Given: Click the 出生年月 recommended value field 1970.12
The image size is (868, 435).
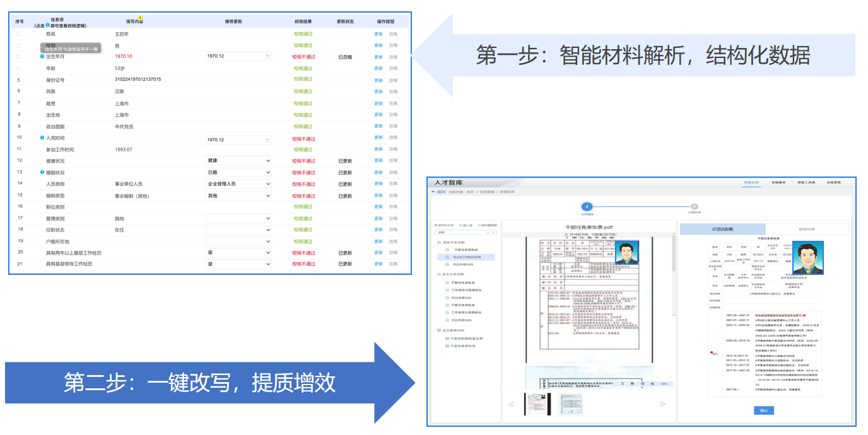Looking at the screenshot, I should [x=238, y=57].
